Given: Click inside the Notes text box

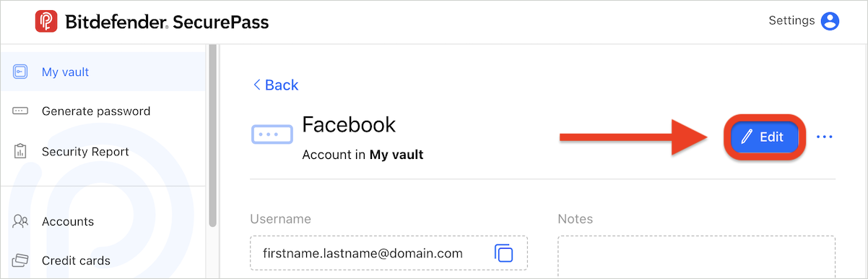Looking at the screenshot, I should [x=696, y=257].
